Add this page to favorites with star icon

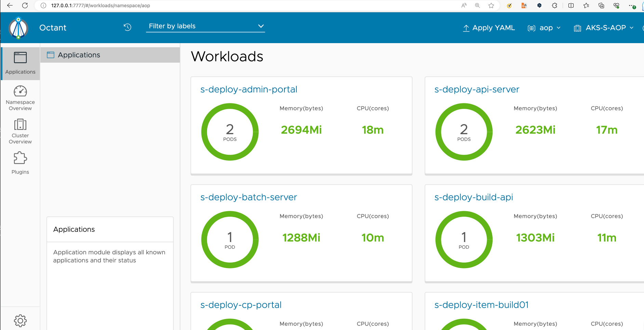[x=491, y=5]
